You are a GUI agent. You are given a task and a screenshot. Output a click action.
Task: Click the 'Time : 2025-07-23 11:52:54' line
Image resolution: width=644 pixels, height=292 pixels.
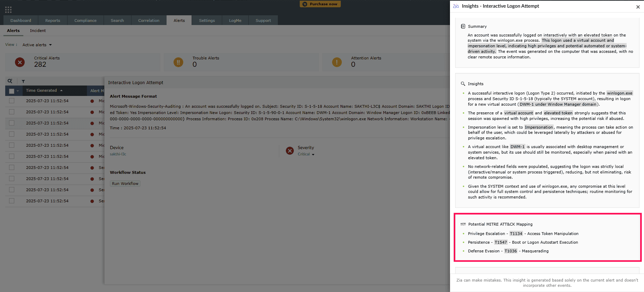point(138,128)
